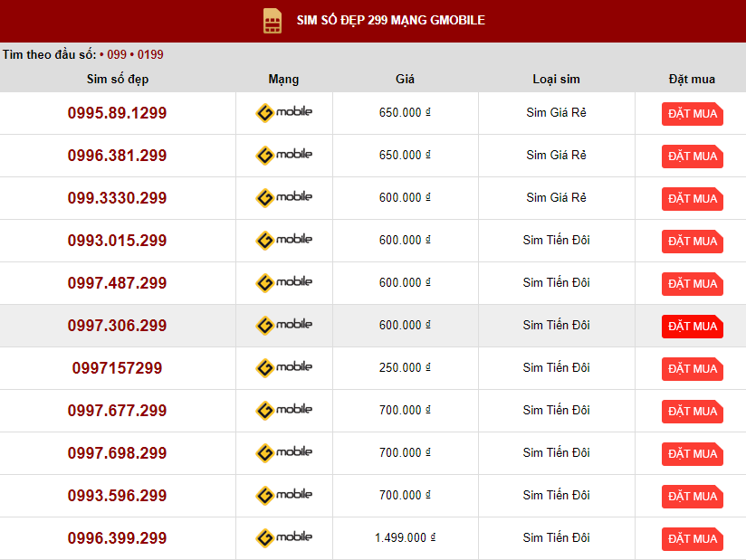
Task: Click Gmobile logo in 0997.698.299 row
Action: pyautogui.click(x=284, y=452)
